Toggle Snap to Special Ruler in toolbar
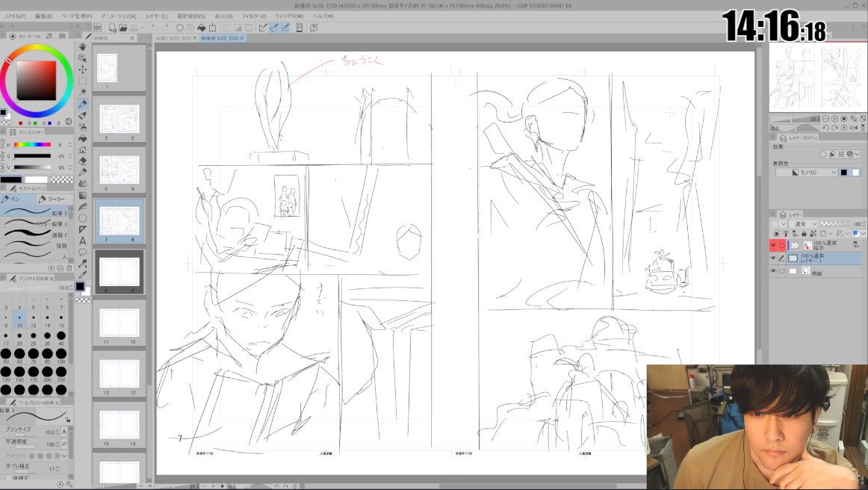This screenshot has width=868, height=490. (274, 27)
